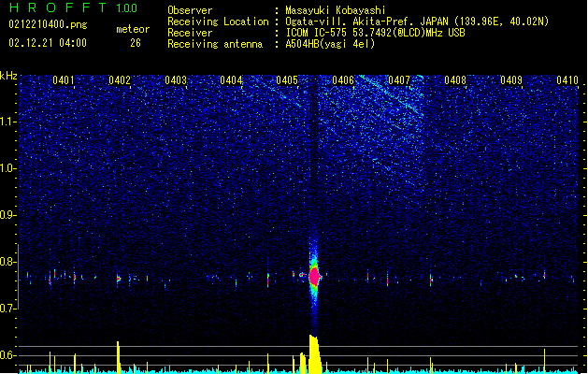Select the file name 0212210400.png

[x=48, y=24]
